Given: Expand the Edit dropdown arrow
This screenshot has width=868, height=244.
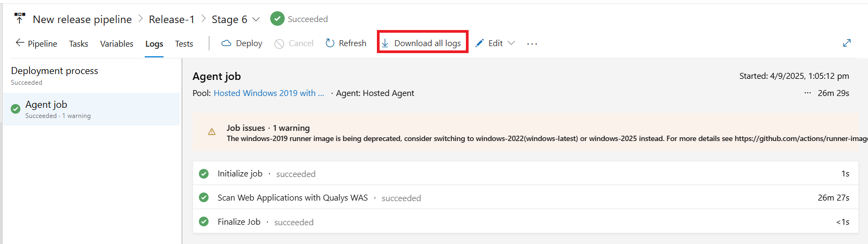Looking at the screenshot, I should [511, 43].
